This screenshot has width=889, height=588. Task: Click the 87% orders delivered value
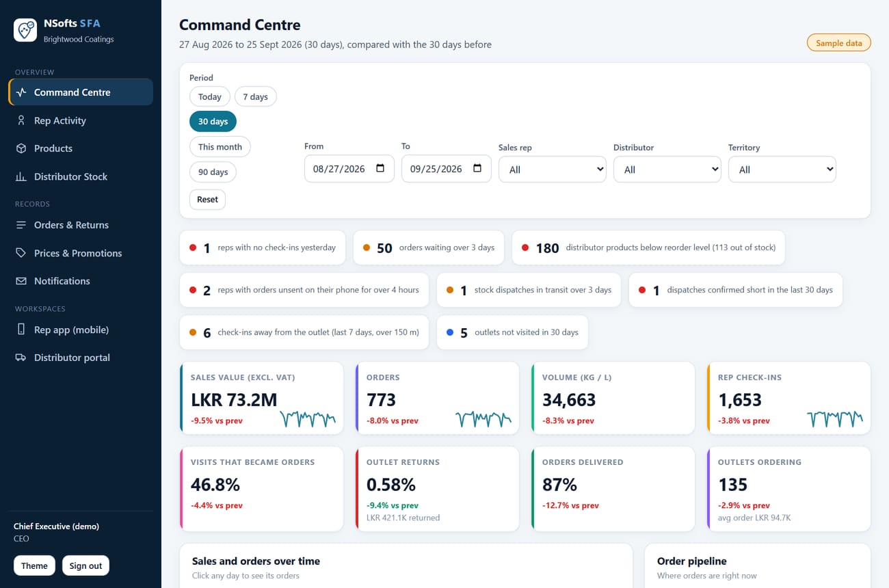[559, 485]
